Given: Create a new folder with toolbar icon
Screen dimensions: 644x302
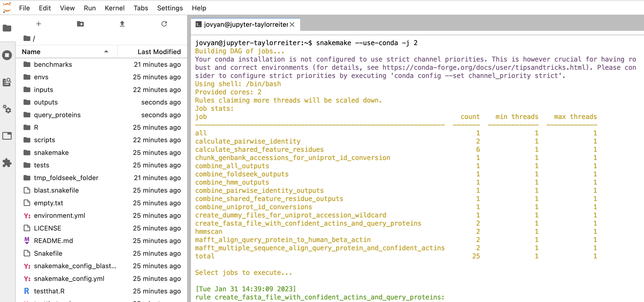Looking at the screenshot, I should point(80,24).
